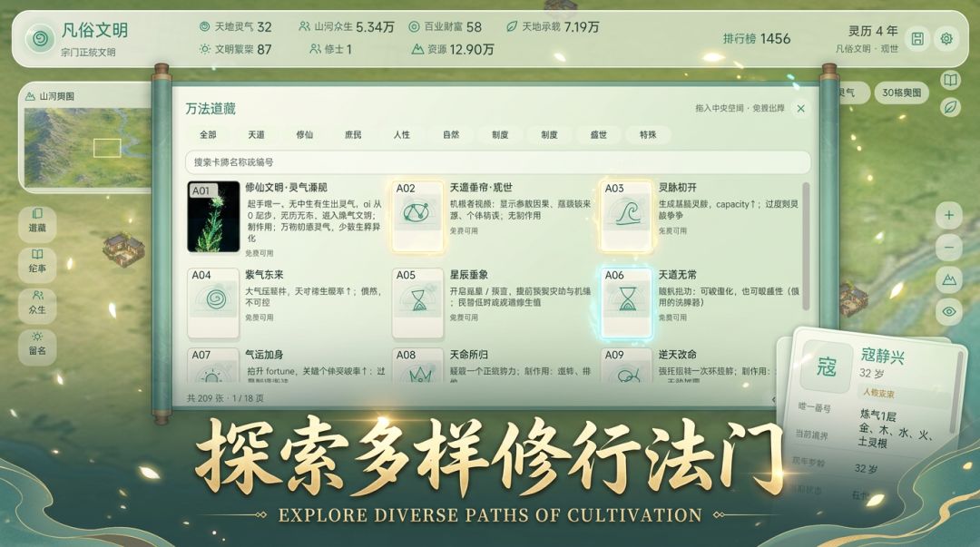Click the 天地承载 7.19万 stat
The height and width of the screenshot is (547, 980).
pyautogui.click(x=553, y=27)
